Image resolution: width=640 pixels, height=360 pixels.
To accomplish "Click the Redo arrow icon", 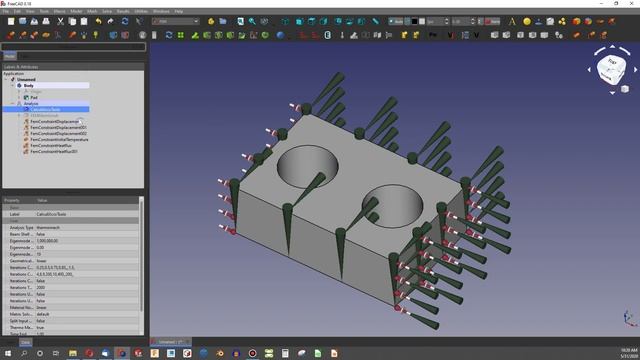I will click(111, 21).
